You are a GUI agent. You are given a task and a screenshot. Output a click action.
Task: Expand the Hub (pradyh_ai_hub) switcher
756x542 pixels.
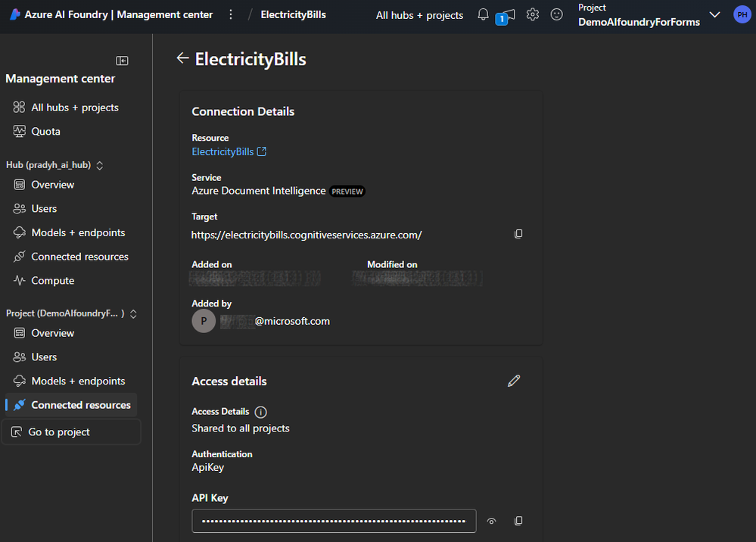[100, 165]
